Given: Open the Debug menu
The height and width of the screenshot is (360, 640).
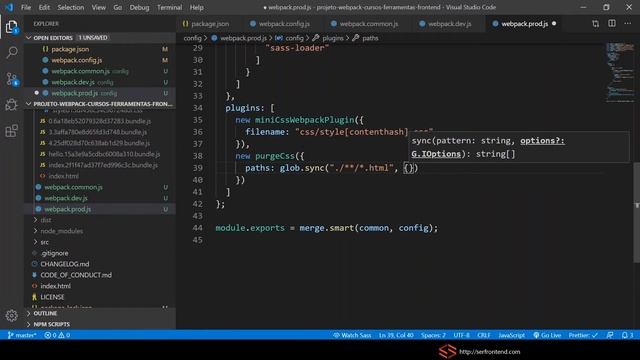Looking at the screenshot, I should (x=139, y=7).
